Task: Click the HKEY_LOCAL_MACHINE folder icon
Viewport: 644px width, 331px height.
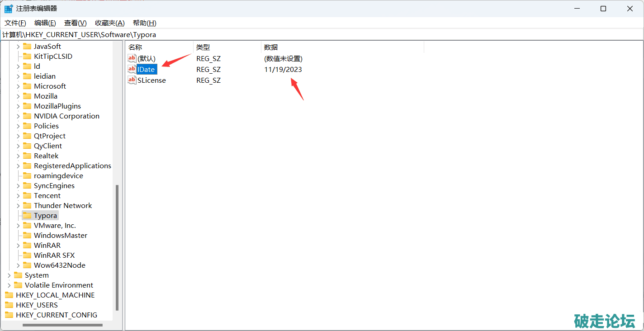Action: (x=9, y=295)
